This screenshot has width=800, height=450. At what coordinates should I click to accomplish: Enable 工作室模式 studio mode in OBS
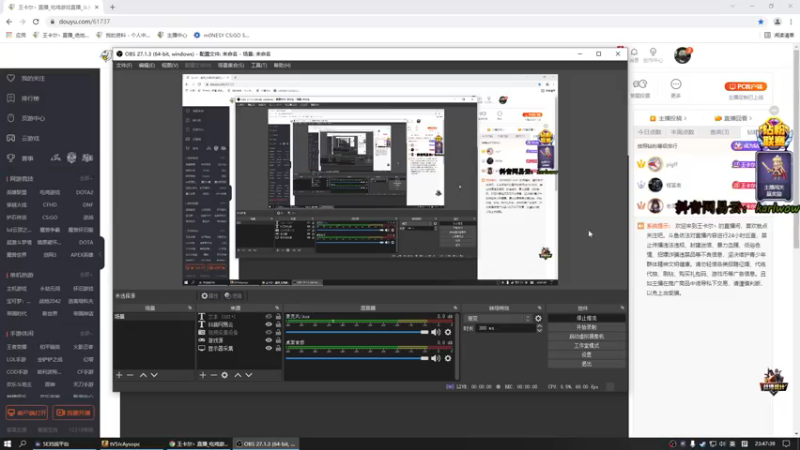click(x=586, y=345)
